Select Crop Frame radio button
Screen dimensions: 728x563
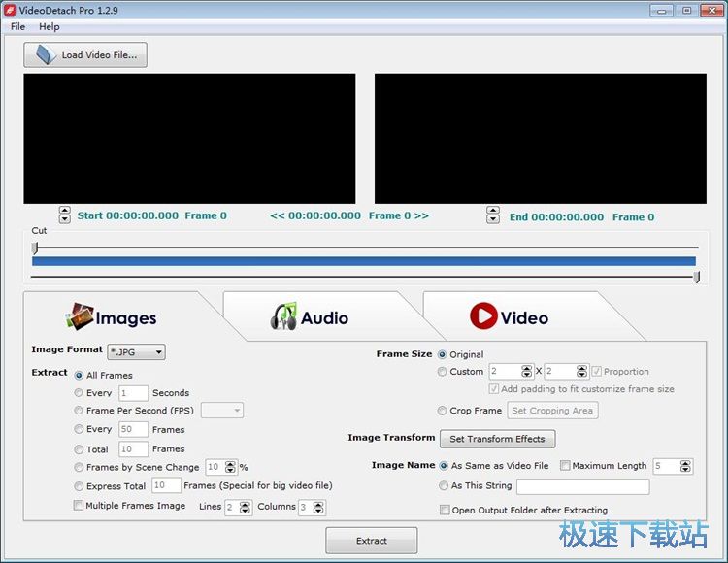click(442, 411)
